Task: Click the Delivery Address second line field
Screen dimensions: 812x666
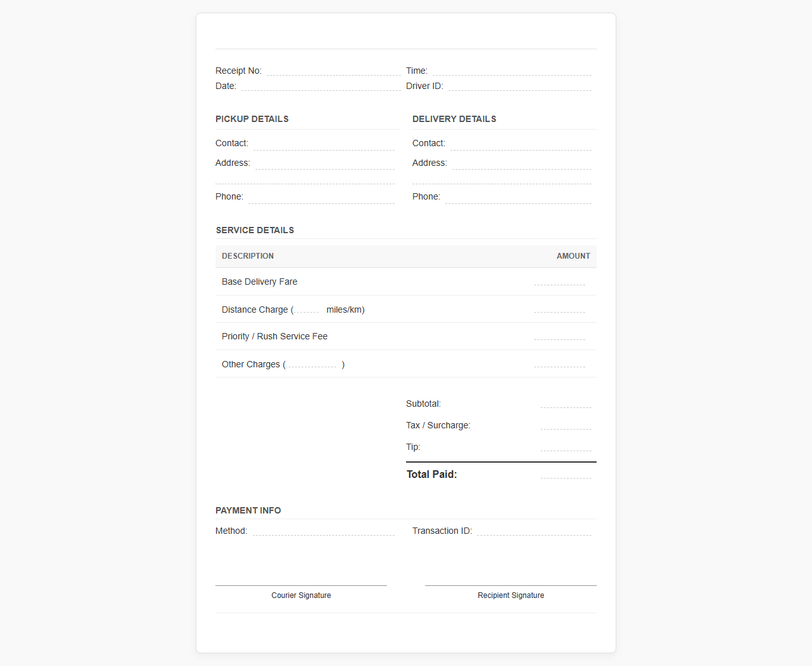Action: [x=502, y=179]
